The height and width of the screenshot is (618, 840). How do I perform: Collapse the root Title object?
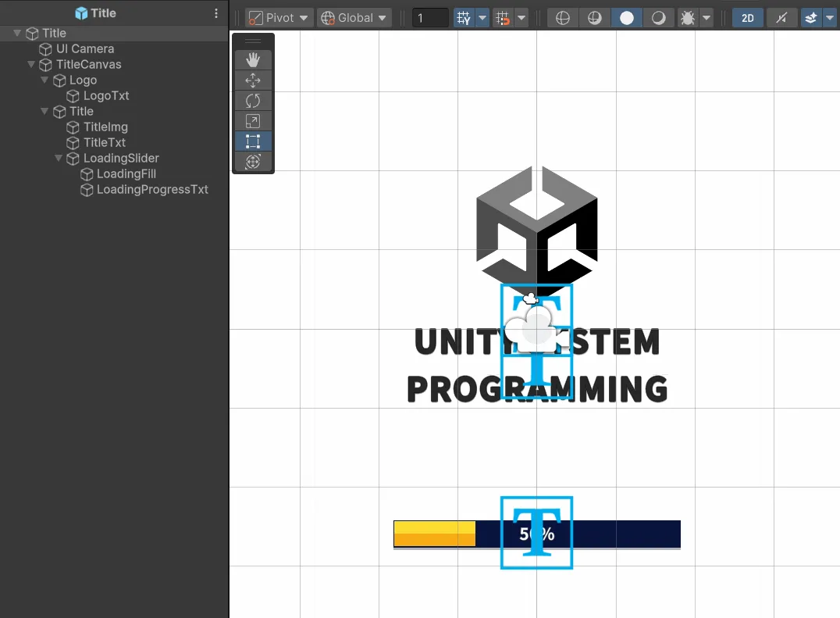point(17,34)
